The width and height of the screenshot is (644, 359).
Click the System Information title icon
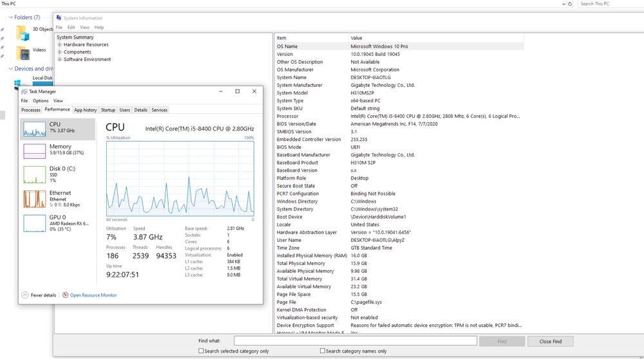pos(59,17)
